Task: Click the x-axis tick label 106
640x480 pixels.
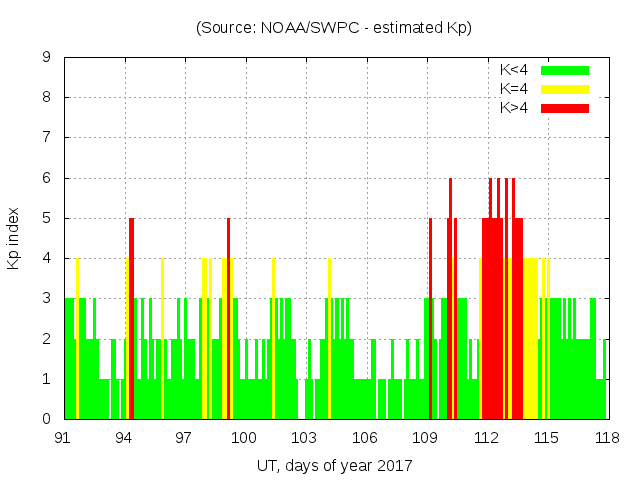Action: pyautogui.click(x=365, y=437)
